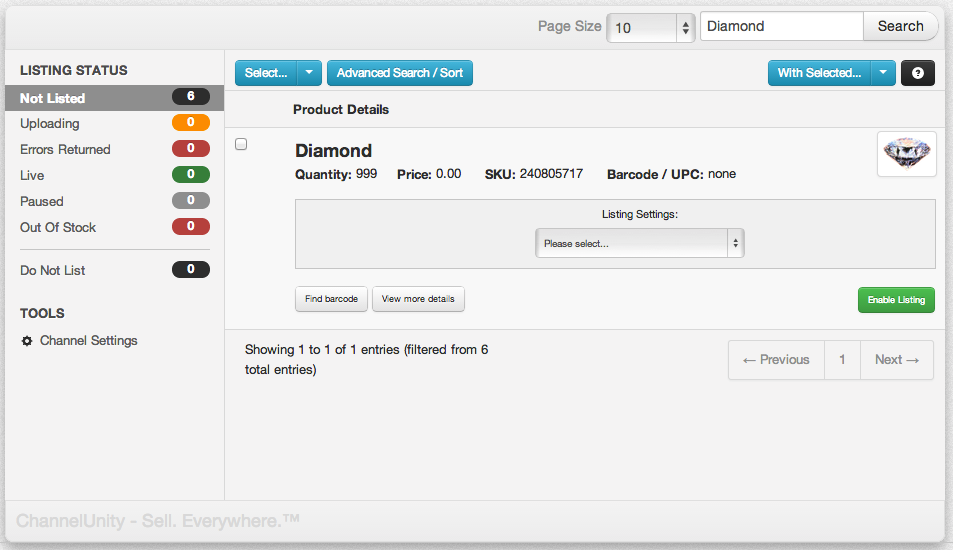
Task: Click the Barcode / UPC value none
Action: pos(722,174)
